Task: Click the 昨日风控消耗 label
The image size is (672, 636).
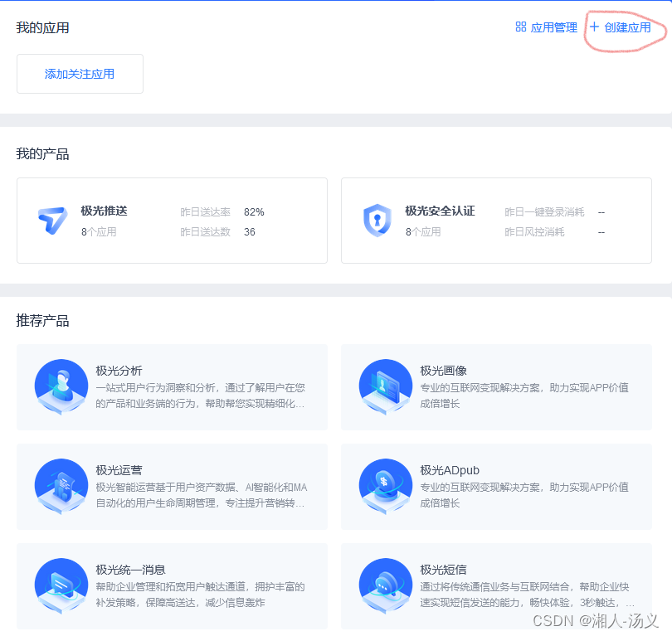Action: click(x=534, y=231)
